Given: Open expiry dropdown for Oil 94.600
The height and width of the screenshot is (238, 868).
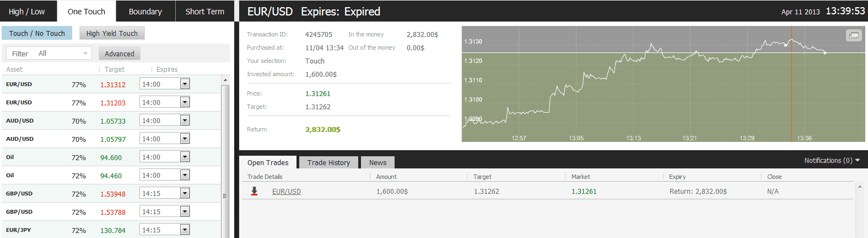Looking at the screenshot, I should click(x=185, y=157).
